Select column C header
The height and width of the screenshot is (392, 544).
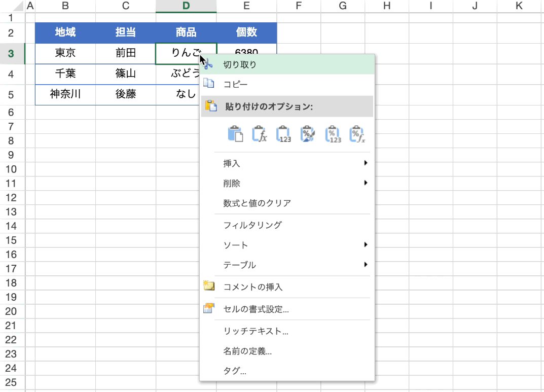tap(126, 6)
